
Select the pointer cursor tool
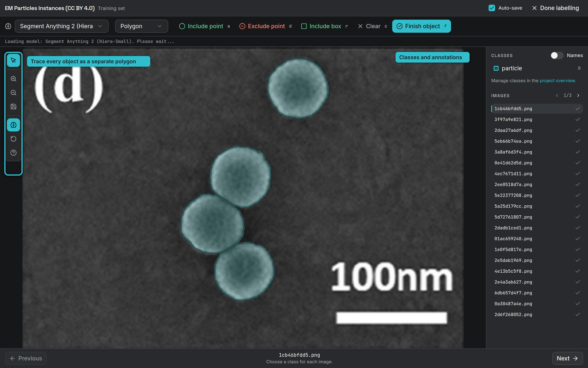coord(14,60)
